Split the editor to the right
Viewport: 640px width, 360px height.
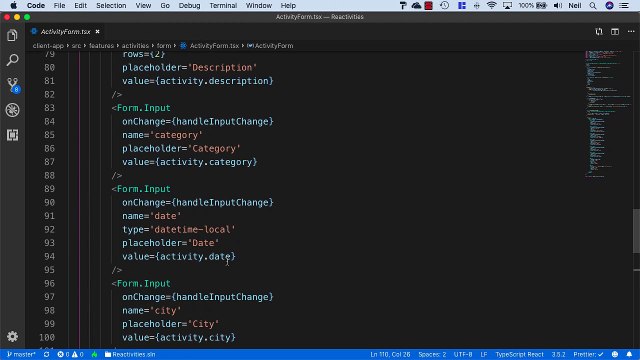pyautogui.click(x=615, y=31)
